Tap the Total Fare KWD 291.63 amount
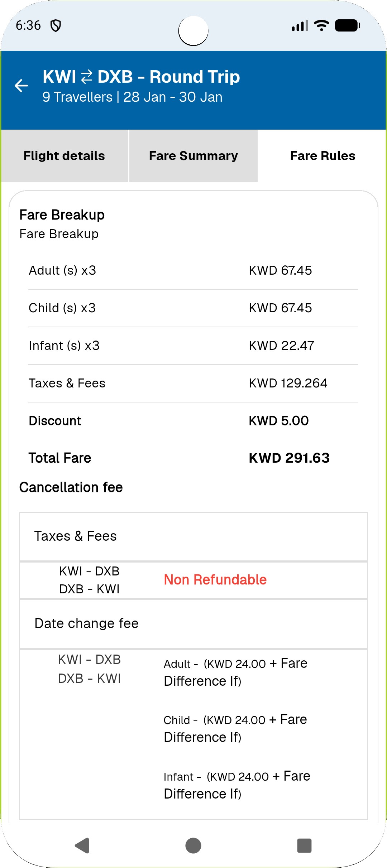This screenshot has height=868, width=387. coord(289,458)
